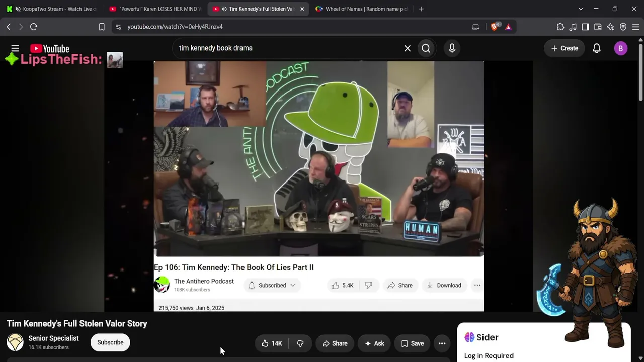Image resolution: width=644 pixels, height=362 pixels.
Task: Open the Leo AI sparkle icon
Action: click(x=610, y=27)
